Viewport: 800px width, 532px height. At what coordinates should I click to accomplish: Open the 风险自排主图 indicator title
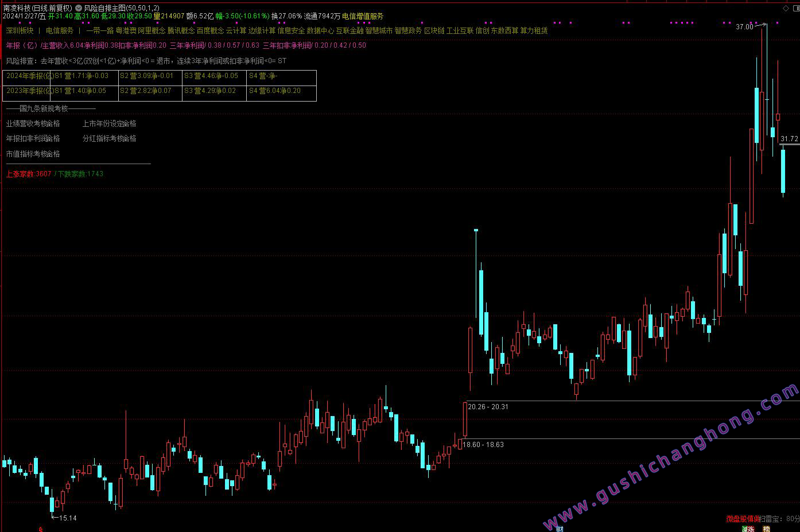coord(122,8)
